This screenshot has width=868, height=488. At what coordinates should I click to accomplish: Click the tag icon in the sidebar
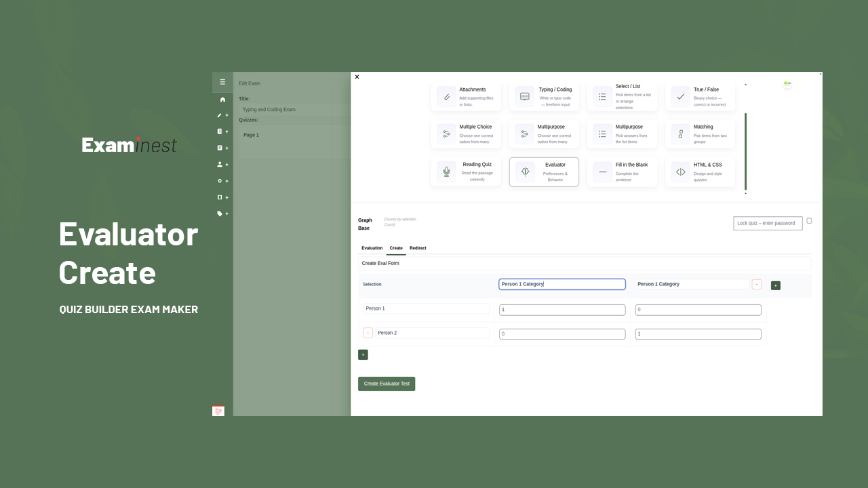pos(219,213)
